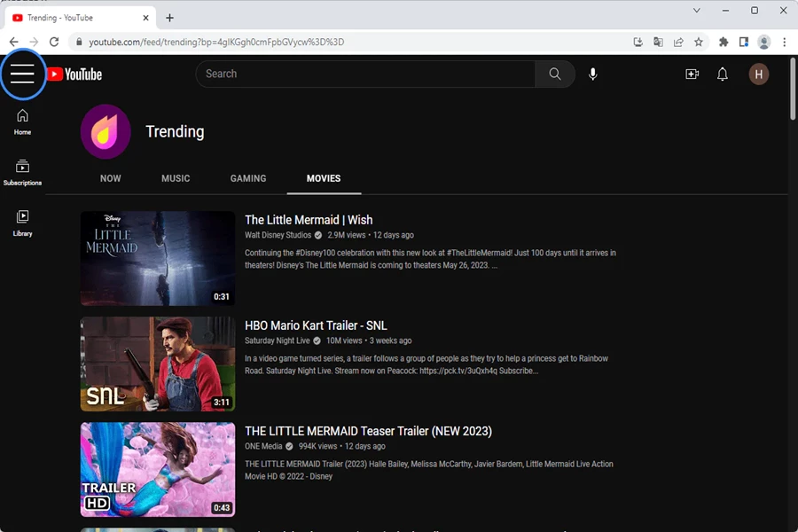The height and width of the screenshot is (532, 798).
Task: Click the Chrome profile icon
Action: pos(764,42)
